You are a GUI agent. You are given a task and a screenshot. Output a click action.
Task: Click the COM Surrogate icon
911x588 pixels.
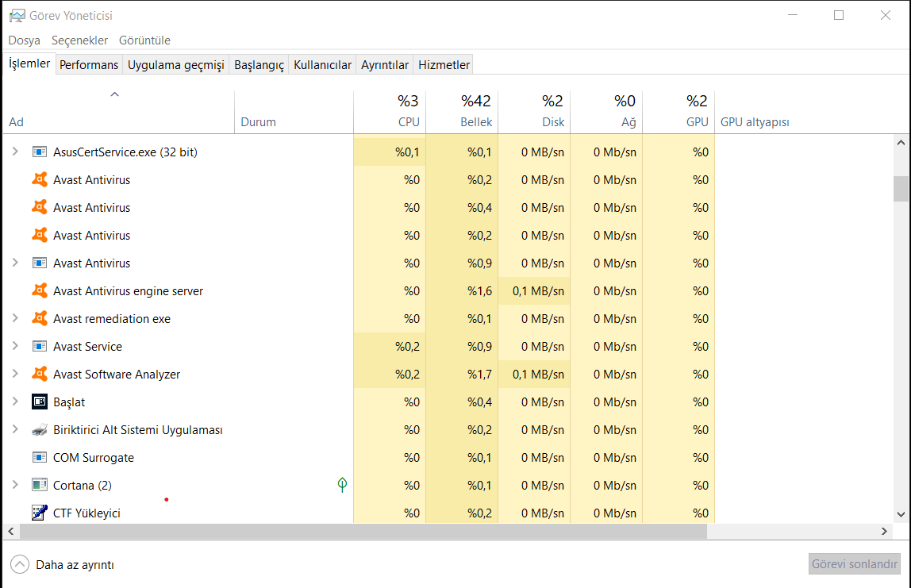[x=40, y=458]
